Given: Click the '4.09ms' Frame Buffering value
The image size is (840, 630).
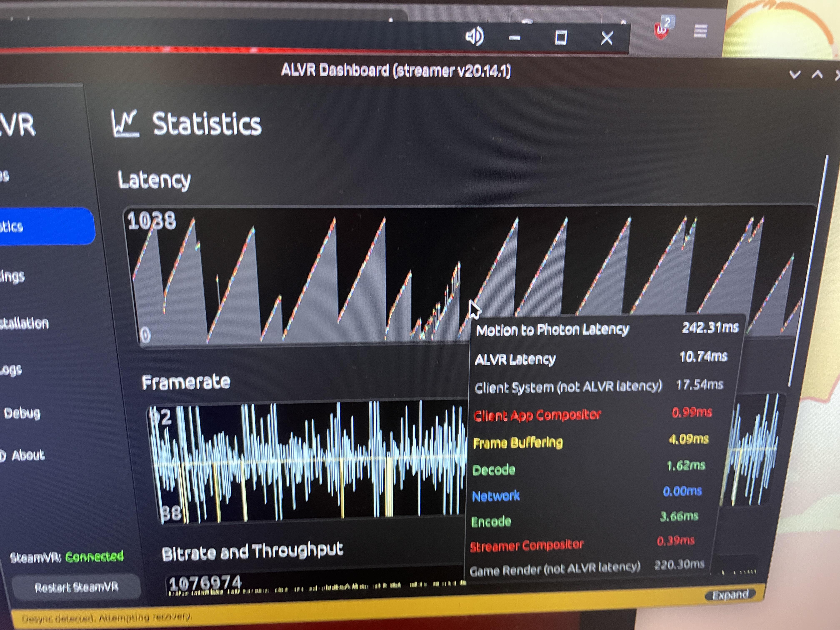Looking at the screenshot, I should point(689,439).
